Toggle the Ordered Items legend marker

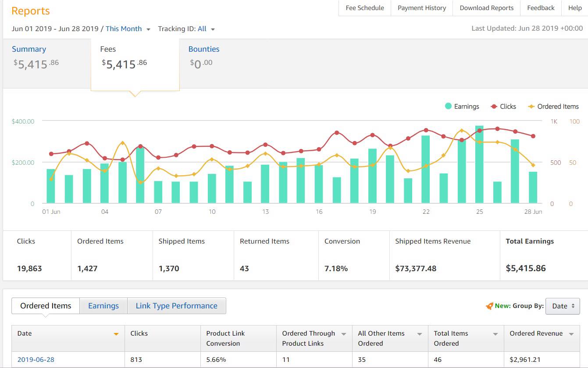point(531,106)
